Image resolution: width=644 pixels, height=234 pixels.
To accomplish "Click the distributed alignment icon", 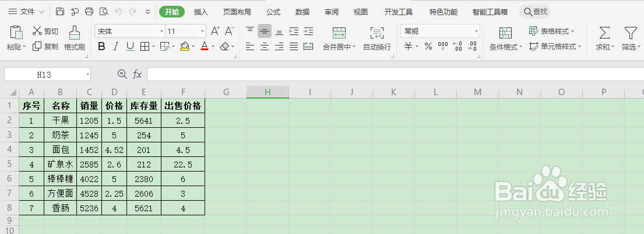I will click(308, 47).
